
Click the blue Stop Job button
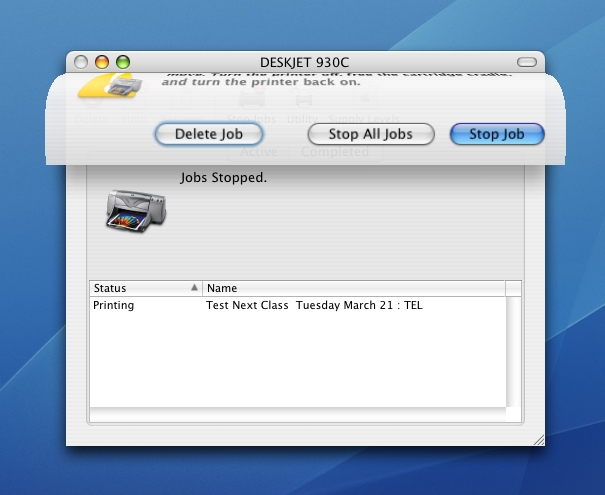497,134
